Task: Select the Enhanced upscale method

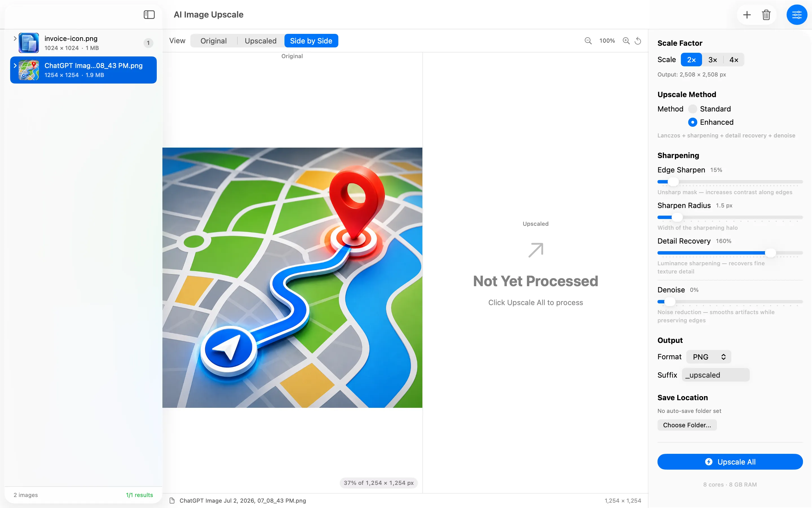Action: (692, 122)
